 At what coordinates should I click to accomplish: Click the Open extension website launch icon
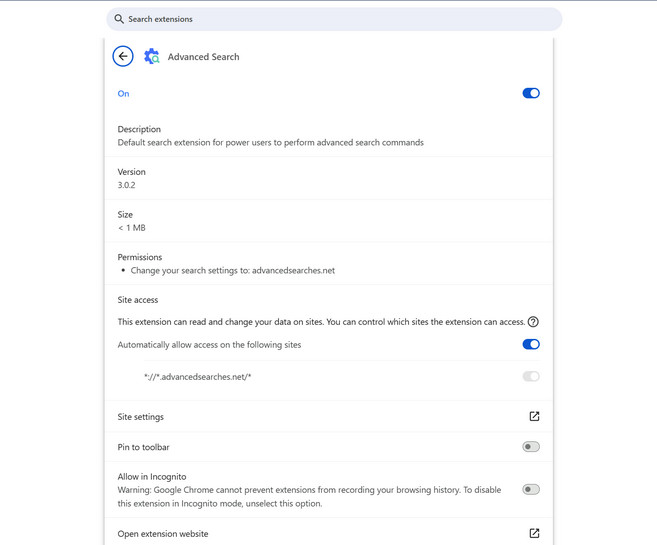pos(534,533)
